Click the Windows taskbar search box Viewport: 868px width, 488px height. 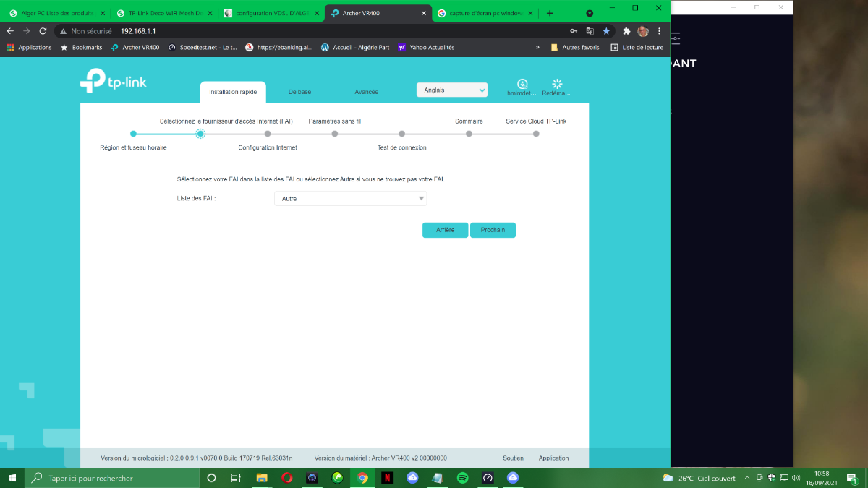click(x=112, y=478)
